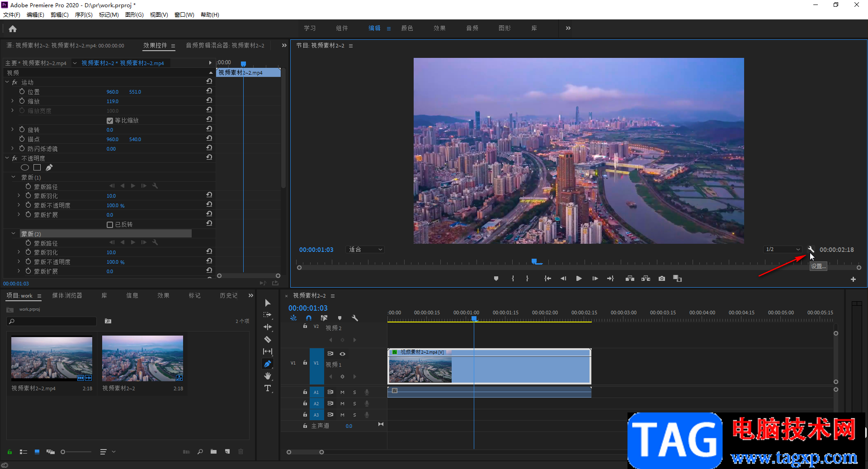
Task: Open the zoom level dropdown (适合)
Action: (x=365, y=250)
